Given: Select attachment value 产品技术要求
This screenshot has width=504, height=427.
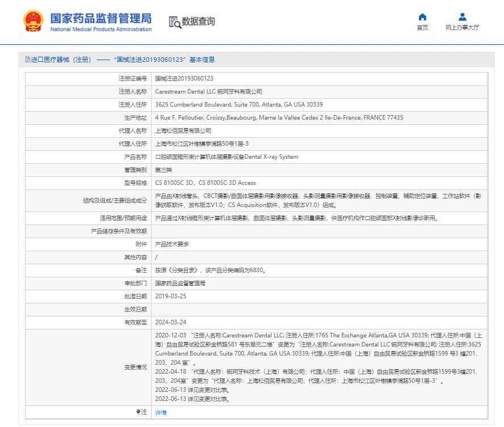Looking at the screenshot, I should (x=171, y=244).
